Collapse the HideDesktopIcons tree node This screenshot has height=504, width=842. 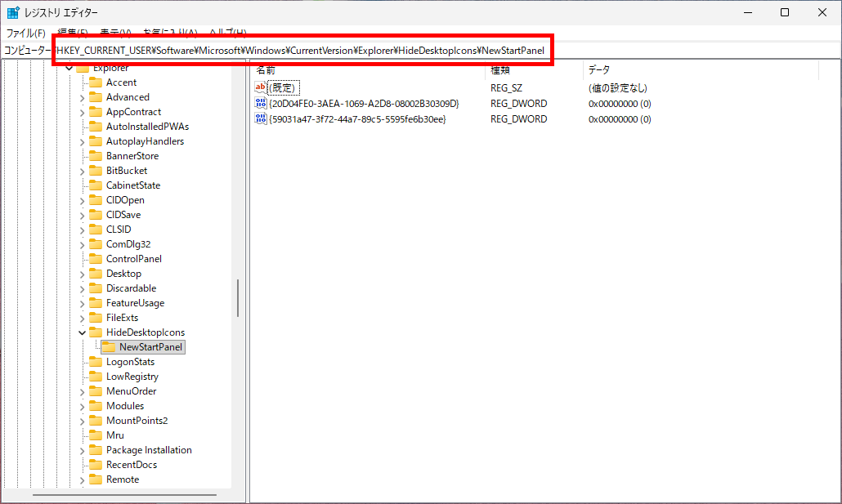pyautogui.click(x=82, y=332)
